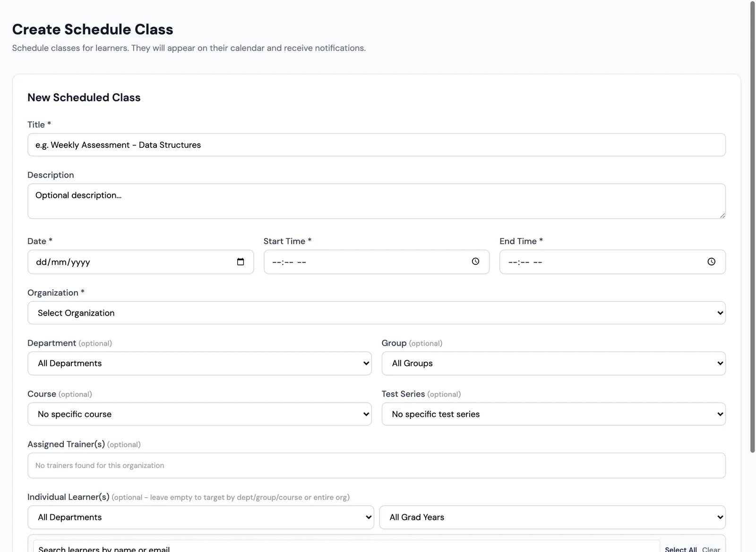Focus the Title input field
This screenshot has height=552, width=756.
coord(377,144)
